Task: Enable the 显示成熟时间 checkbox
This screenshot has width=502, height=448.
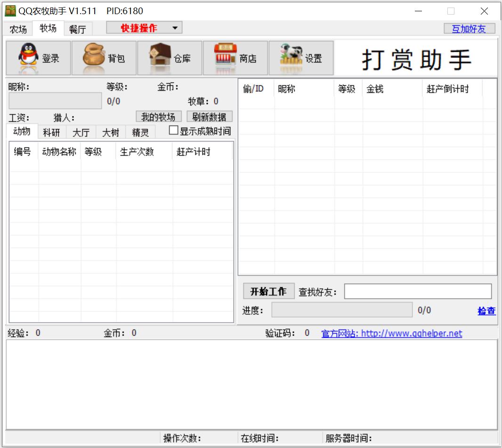Action: pyautogui.click(x=174, y=130)
